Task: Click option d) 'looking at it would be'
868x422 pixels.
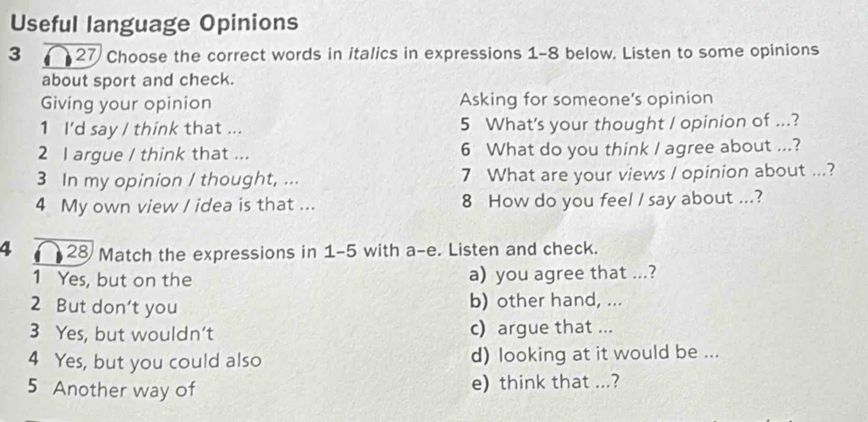Action: coord(595,354)
